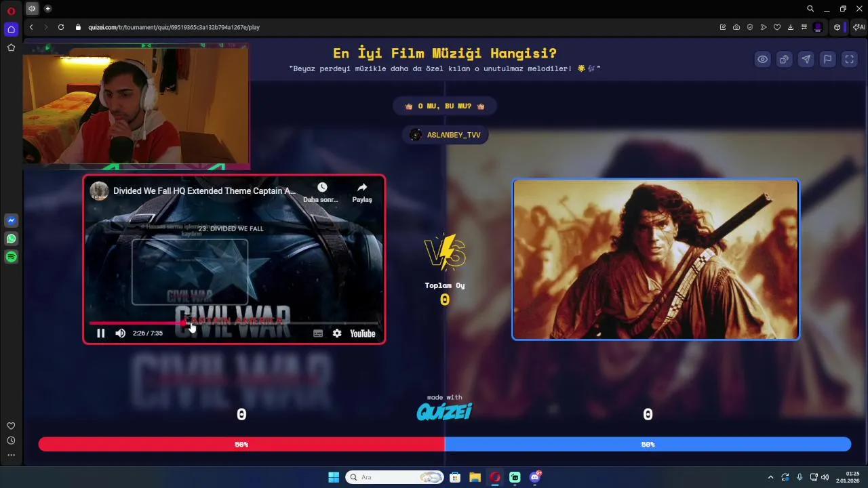Screen dimensions: 868x488
Task: Open the Opera menu logo
Action: coord(11,11)
